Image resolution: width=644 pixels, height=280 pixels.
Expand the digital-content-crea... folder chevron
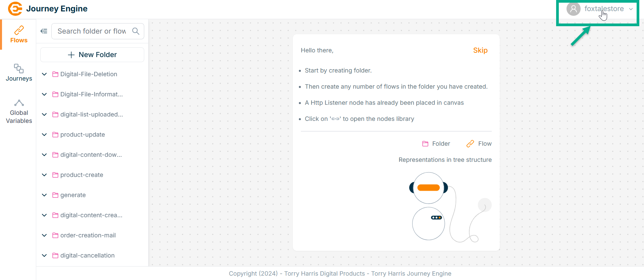(44, 215)
